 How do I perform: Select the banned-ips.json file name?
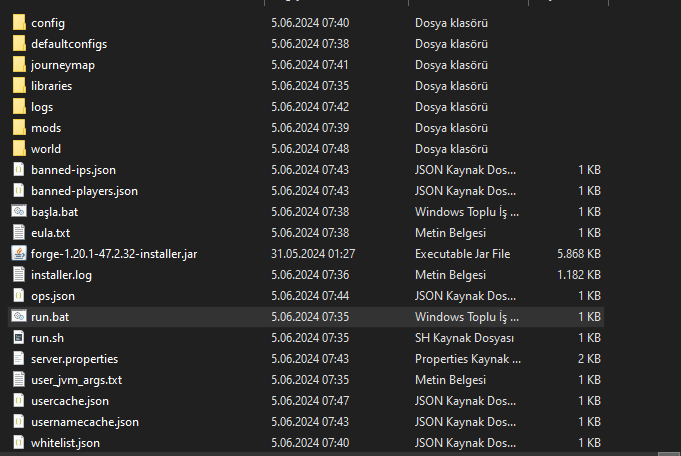pyautogui.click(x=73, y=170)
